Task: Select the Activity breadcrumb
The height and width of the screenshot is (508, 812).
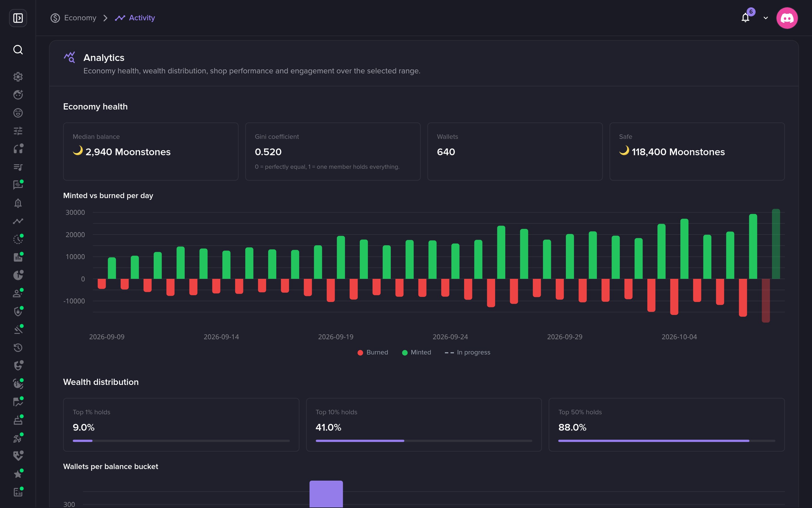Action: [135, 18]
